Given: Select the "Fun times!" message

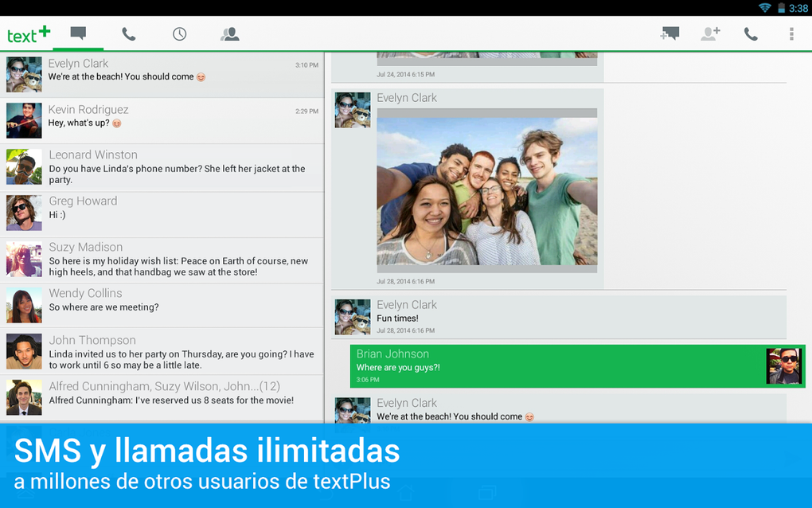Looking at the screenshot, I should click(x=559, y=316).
